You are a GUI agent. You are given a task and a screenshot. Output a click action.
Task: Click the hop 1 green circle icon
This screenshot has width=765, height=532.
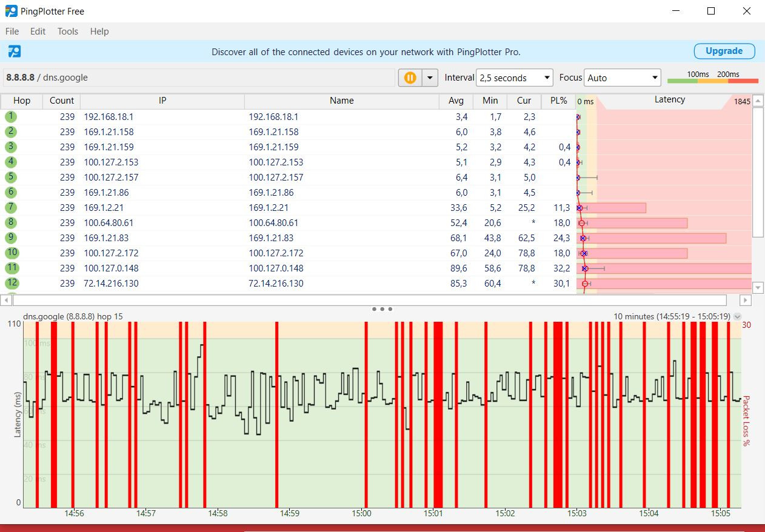tap(12, 117)
